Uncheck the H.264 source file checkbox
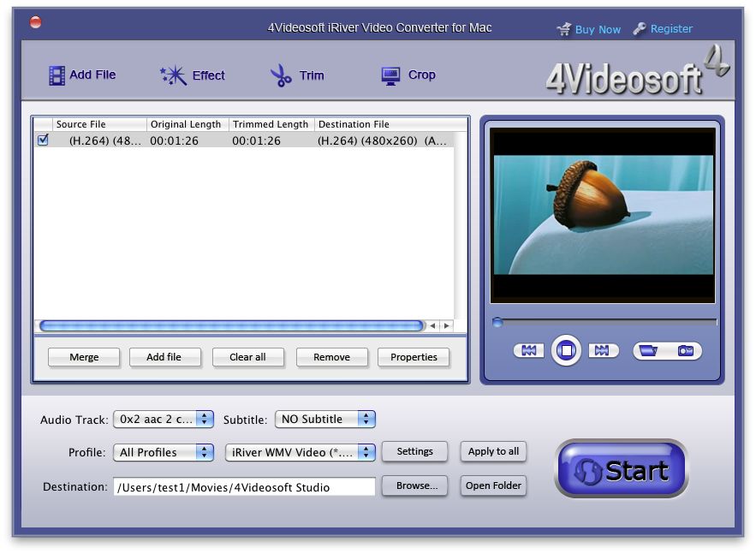This screenshot has height=554, width=756. point(43,140)
